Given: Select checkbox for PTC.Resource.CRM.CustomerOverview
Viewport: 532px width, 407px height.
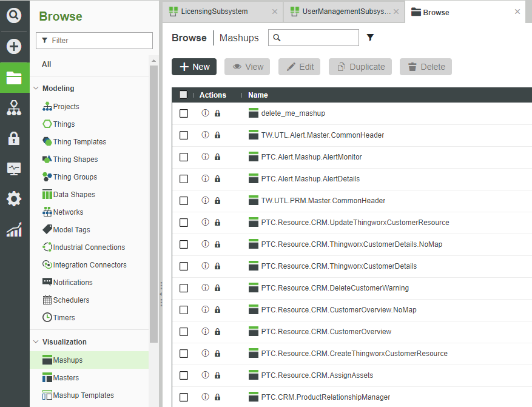Looking at the screenshot, I should [x=184, y=332].
